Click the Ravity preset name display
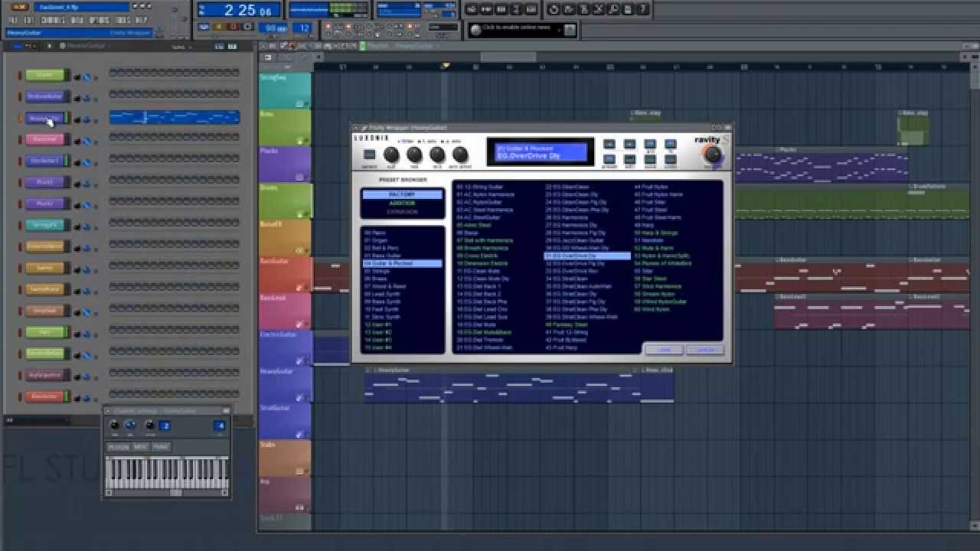Screen dimensions: 980x551 (541, 152)
